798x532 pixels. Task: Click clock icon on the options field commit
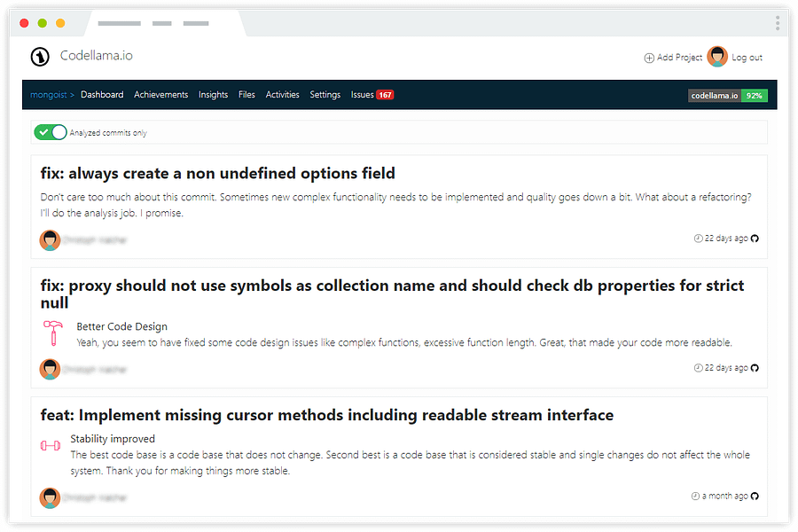699,239
